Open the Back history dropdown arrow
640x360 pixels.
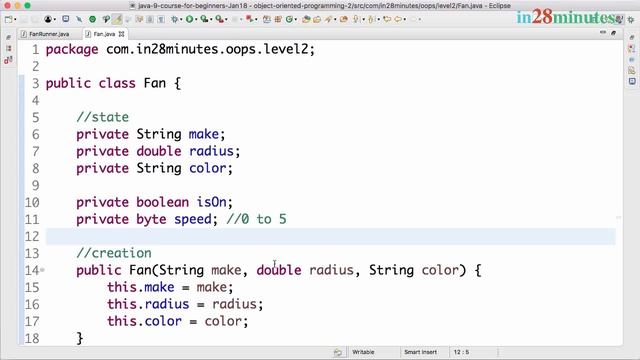pyautogui.click(x=405, y=20)
